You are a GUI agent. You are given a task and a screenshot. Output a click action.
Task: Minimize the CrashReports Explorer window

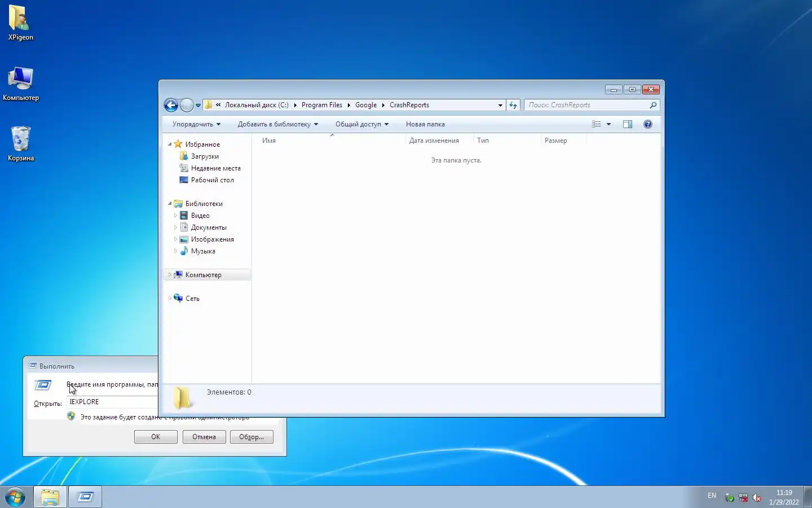(614, 90)
